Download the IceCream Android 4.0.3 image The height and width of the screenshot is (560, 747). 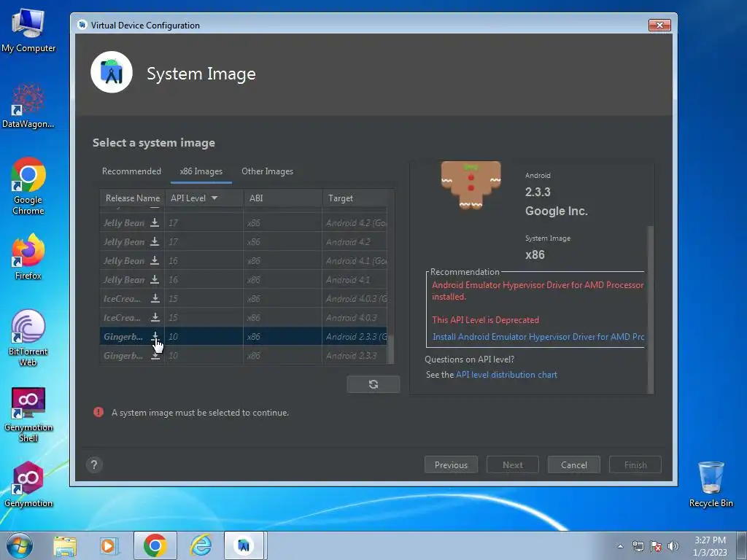coord(155,318)
